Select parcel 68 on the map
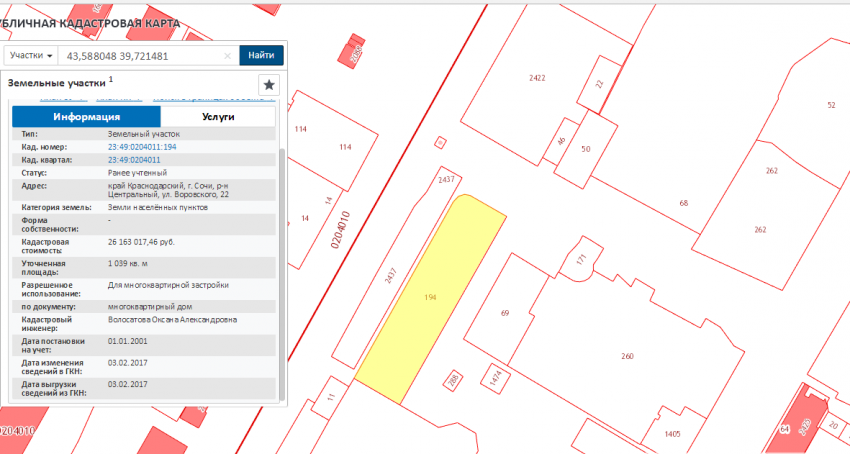Screen dimensions: 850x454 683,204
